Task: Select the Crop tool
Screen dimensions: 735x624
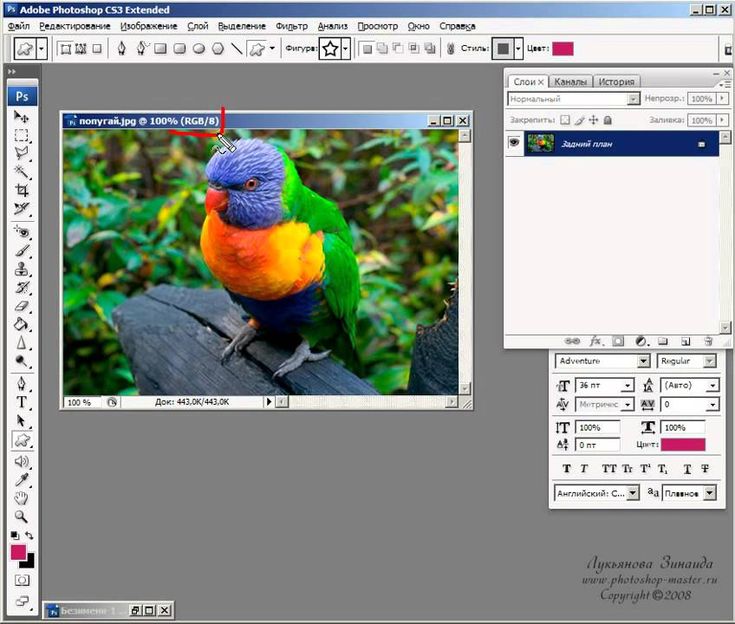Action: (21, 190)
